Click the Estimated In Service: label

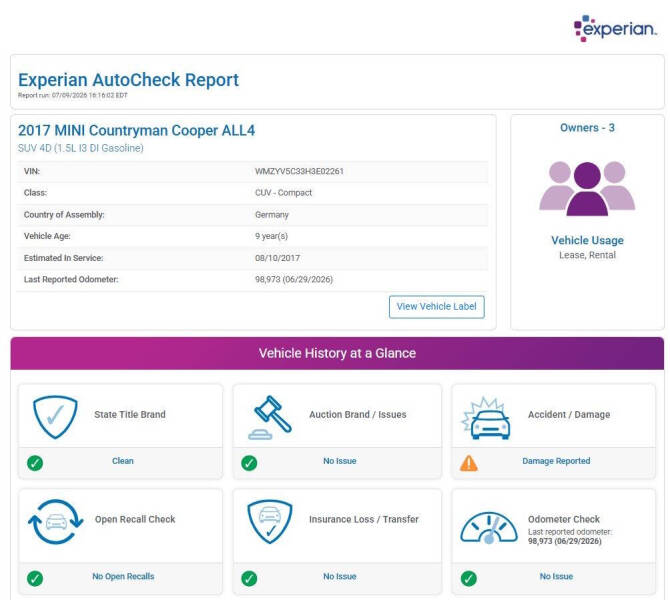click(x=63, y=258)
